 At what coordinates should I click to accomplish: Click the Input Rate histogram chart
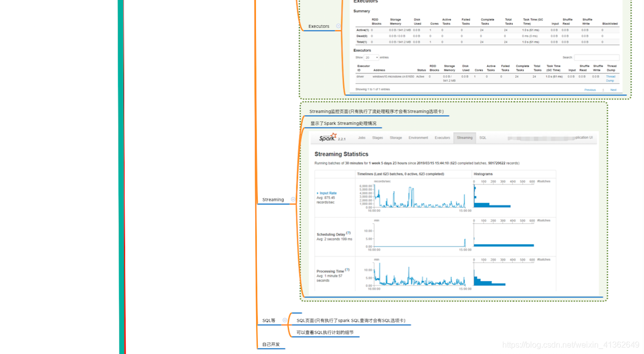coord(504,195)
